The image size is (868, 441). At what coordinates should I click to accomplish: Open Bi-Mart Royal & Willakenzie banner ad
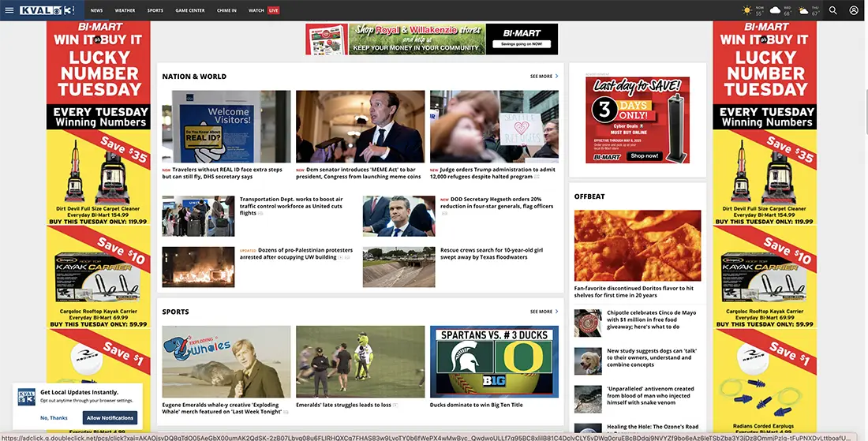[x=432, y=39]
